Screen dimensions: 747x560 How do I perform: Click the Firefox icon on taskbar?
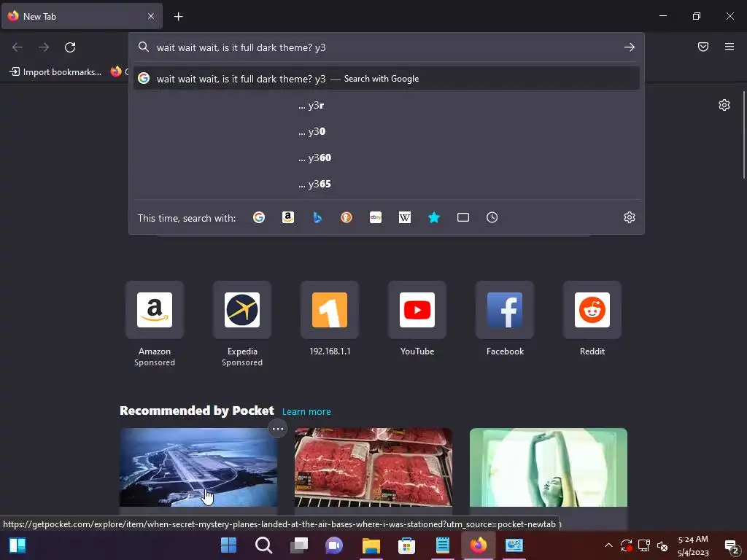(x=479, y=545)
